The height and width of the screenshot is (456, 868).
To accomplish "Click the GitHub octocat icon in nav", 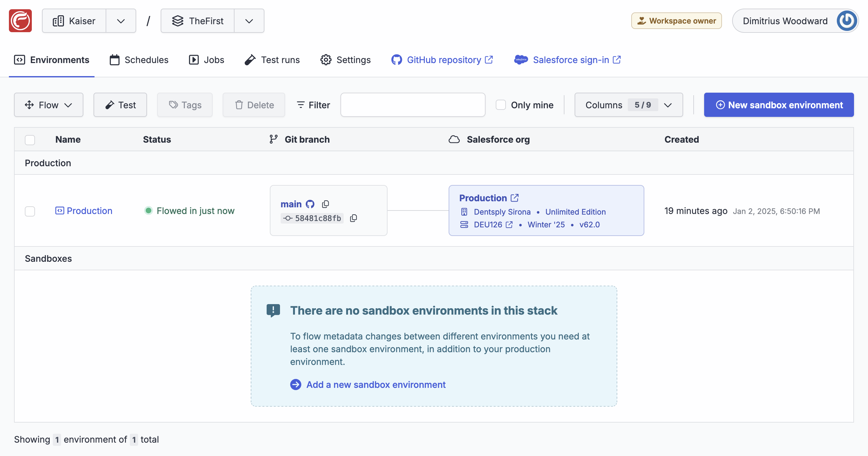I will point(396,60).
